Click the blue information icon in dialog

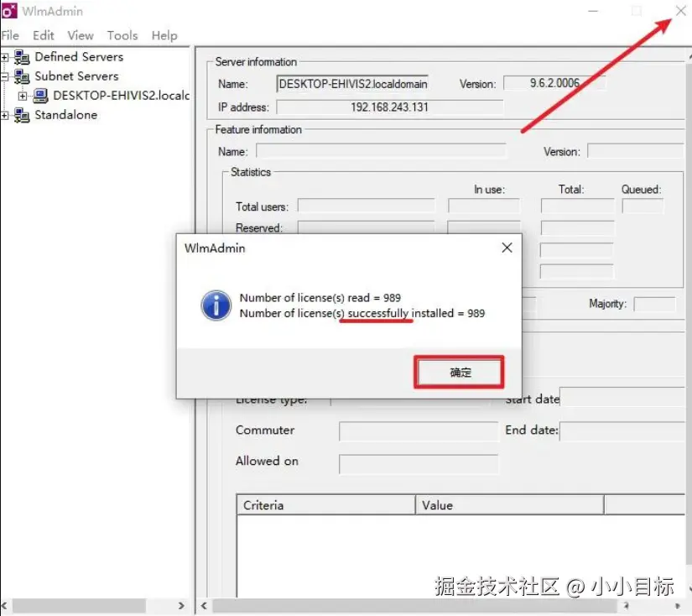tap(216, 305)
